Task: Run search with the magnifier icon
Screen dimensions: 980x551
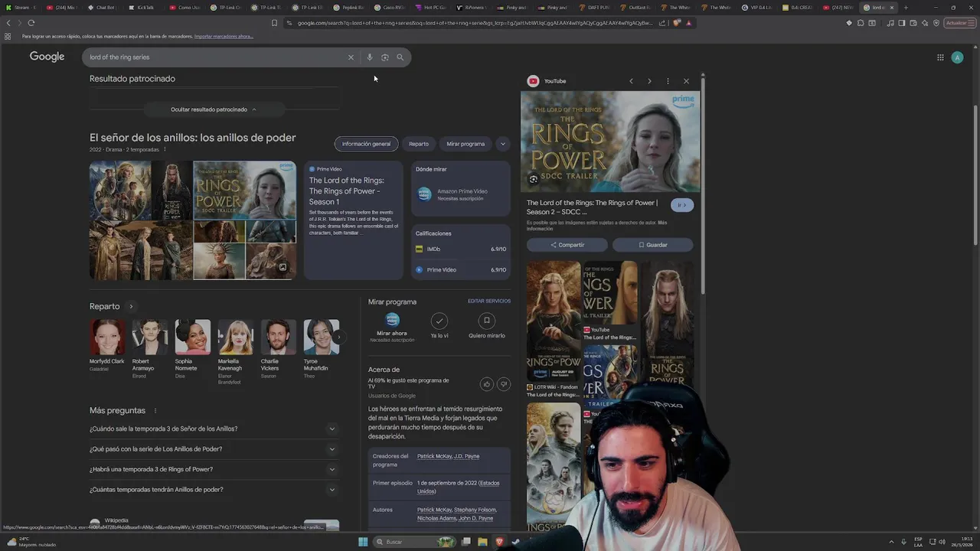Action: 400,57
